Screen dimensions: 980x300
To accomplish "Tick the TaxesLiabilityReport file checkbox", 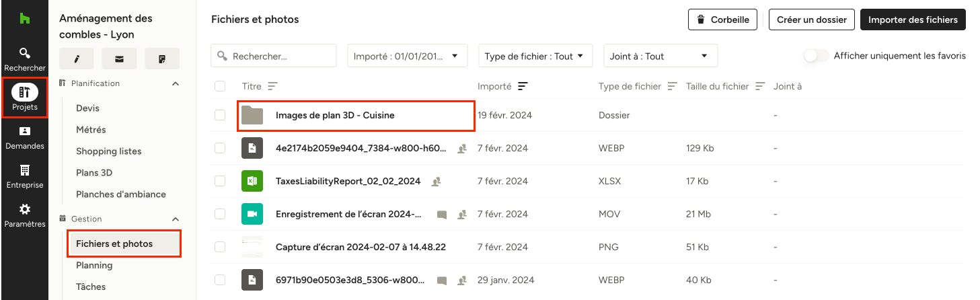I will [220, 181].
